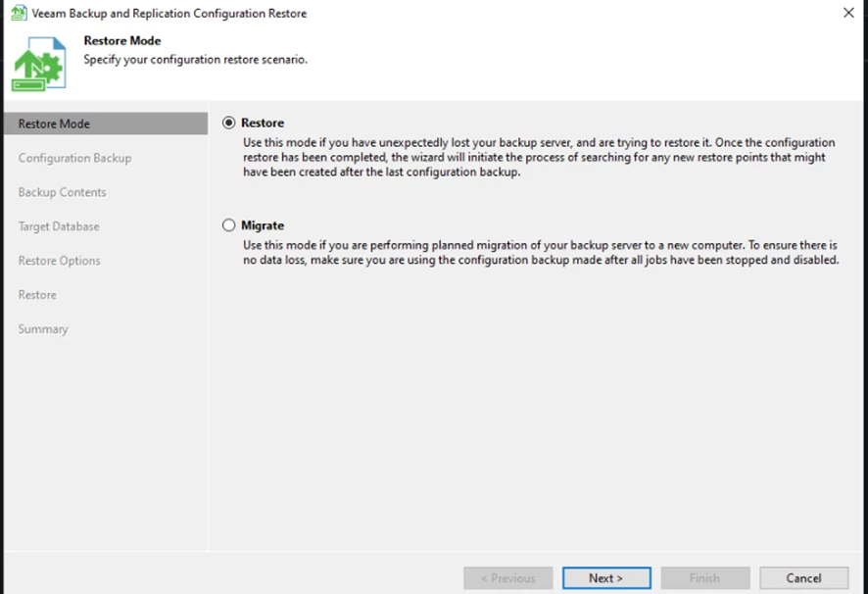Go to Restore Options step
Image resolution: width=868 pixels, height=594 pixels.
[59, 261]
